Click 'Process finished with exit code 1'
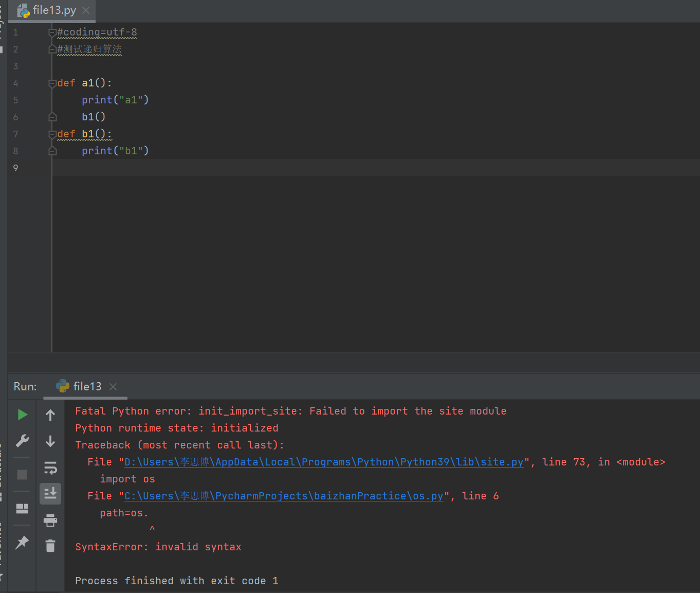The image size is (700, 593). point(177,581)
